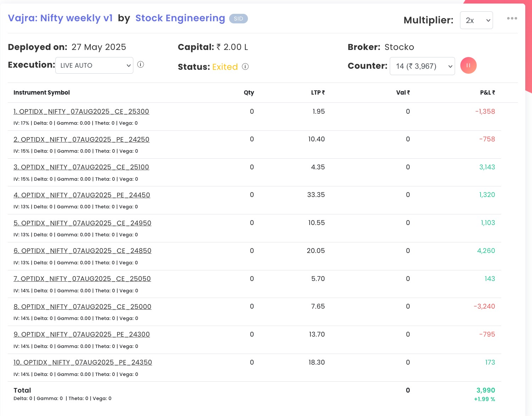Screen dimensions: 532x416
Task: Open the PE 24300 instrument link
Action: (82, 335)
